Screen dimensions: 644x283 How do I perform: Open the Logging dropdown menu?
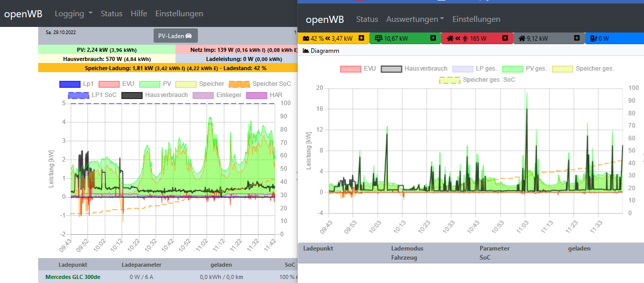pos(73,14)
